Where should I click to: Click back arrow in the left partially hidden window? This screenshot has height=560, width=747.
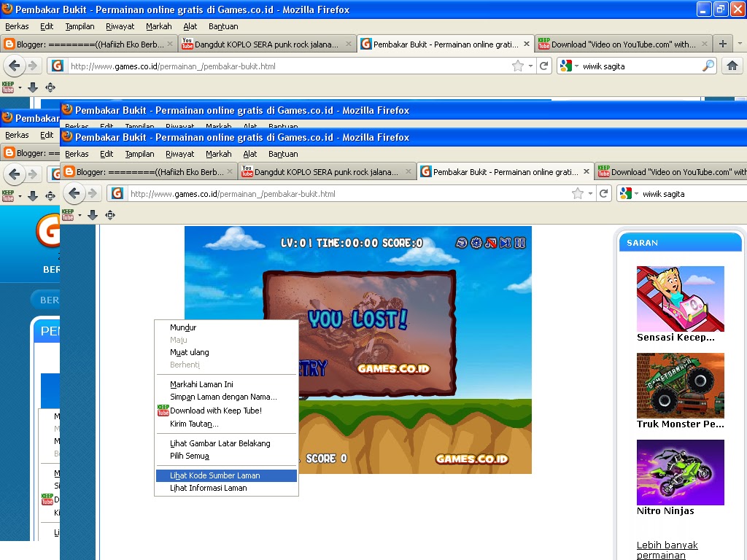point(15,174)
